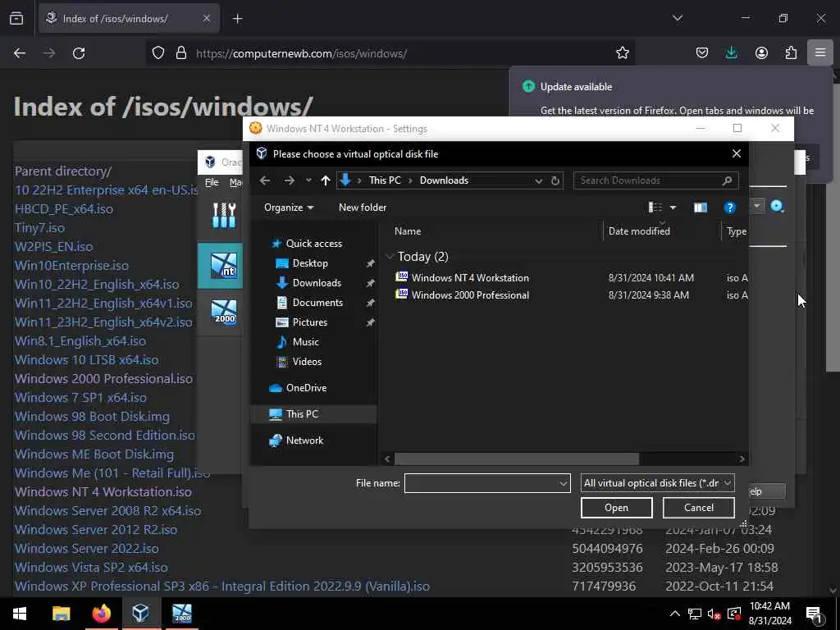Open Music in navigation pane

pos(305,342)
